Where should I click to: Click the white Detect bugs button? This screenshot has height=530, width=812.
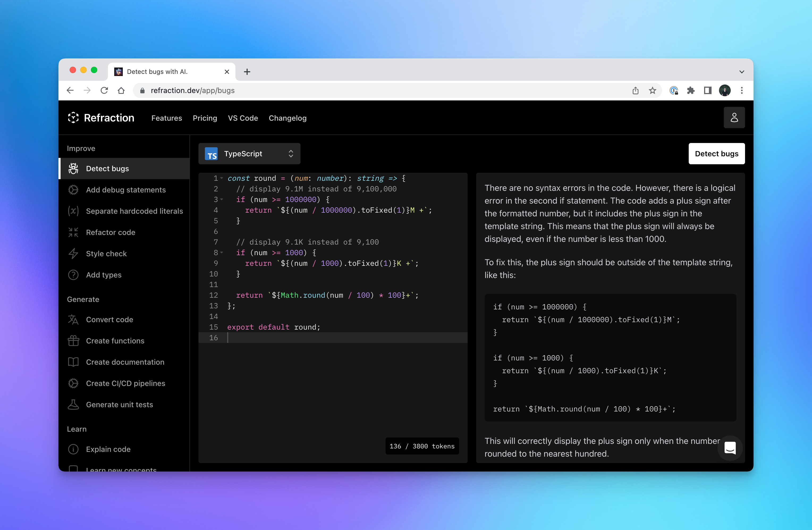716,154
